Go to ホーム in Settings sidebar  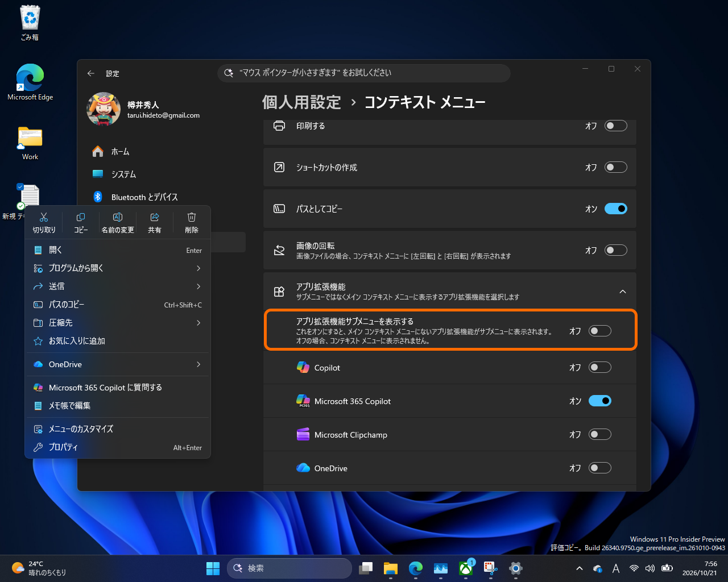[x=166, y=152]
